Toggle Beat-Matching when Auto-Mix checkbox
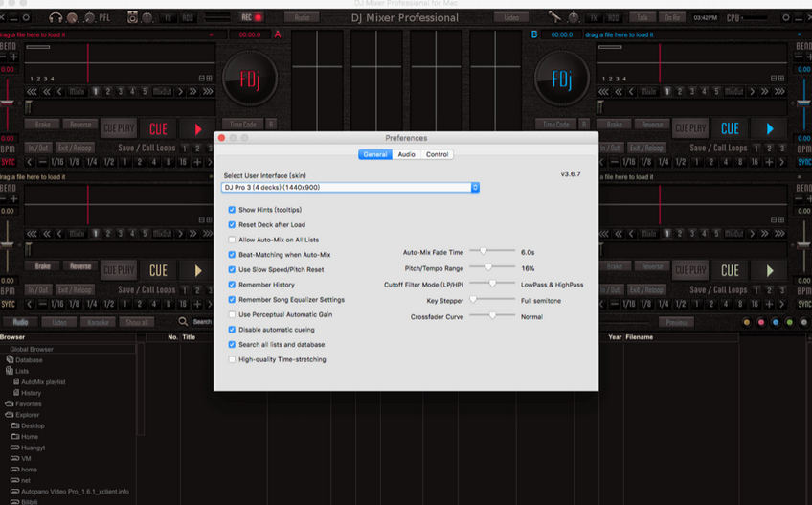812x505 pixels. coord(232,255)
